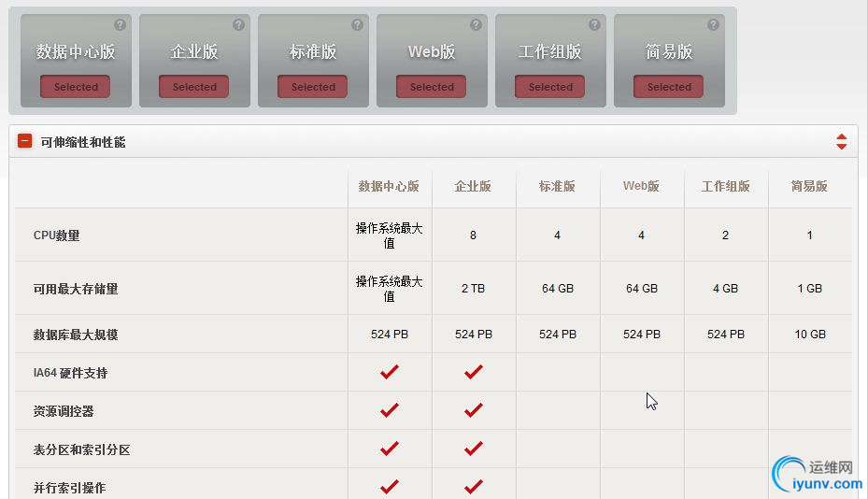
Task: Click the CPU数量 row label
Action: coord(56,235)
